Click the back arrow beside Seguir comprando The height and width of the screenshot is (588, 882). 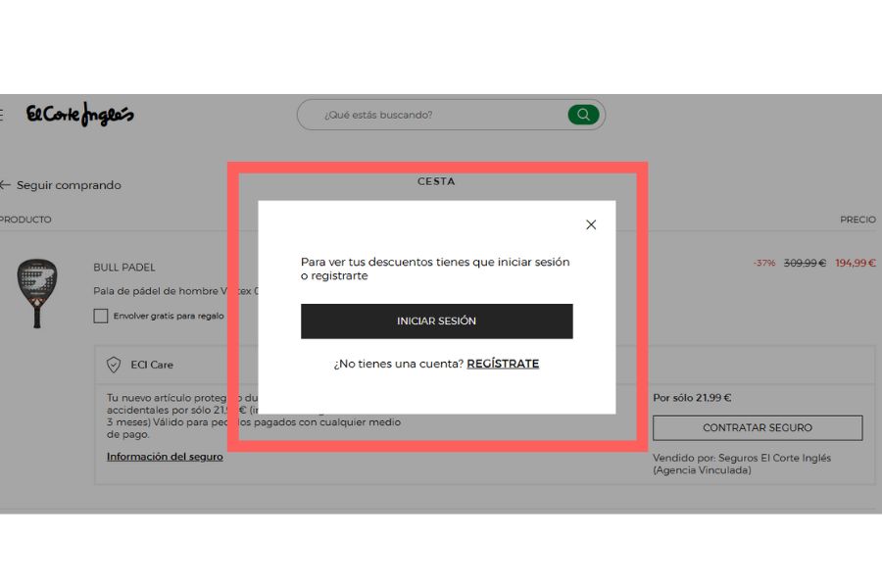coord(5,185)
